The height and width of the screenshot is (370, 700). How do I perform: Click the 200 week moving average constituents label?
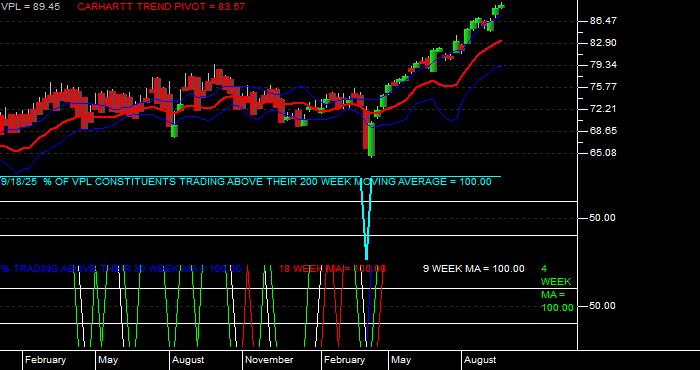(246, 182)
